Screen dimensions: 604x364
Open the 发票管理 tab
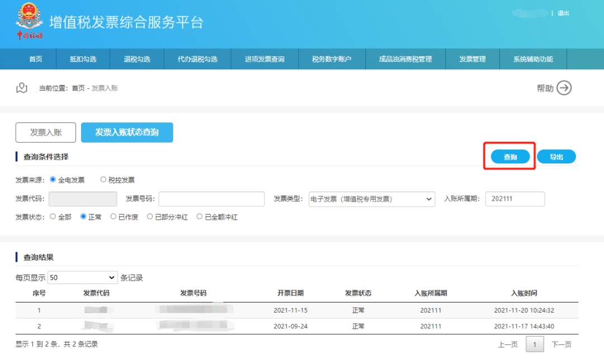(x=472, y=59)
